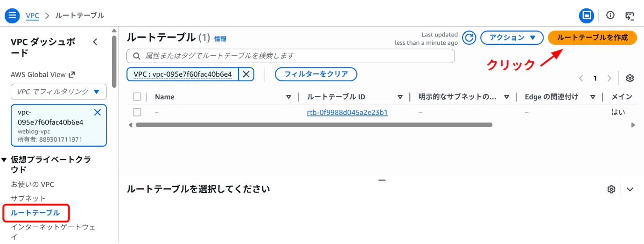
Task: Toggle the select-all header checkbox
Action: [137, 97]
